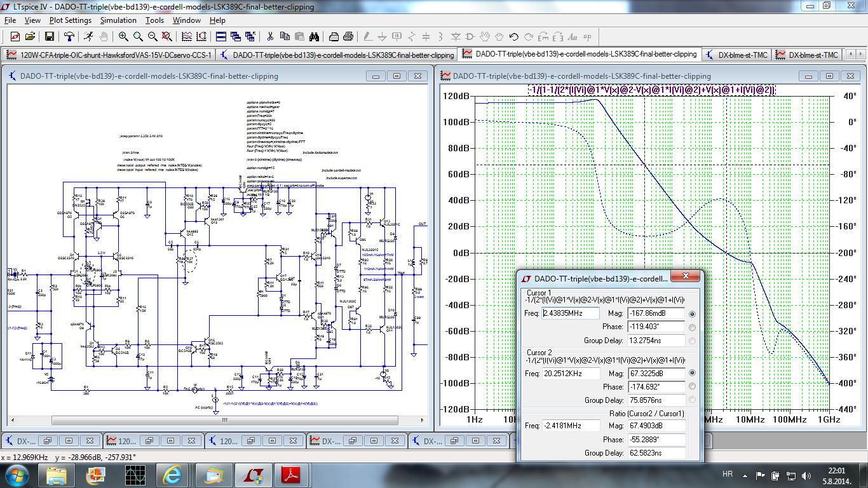868x488 pixels.
Task: Open Windows Explorer folder in taskbar
Action: click(55, 475)
